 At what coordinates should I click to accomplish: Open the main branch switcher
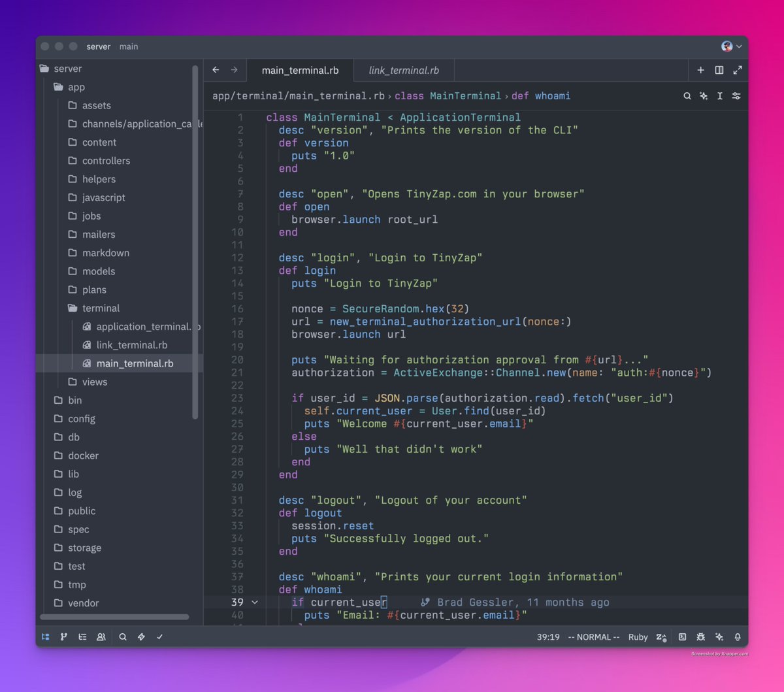pos(129,46)
